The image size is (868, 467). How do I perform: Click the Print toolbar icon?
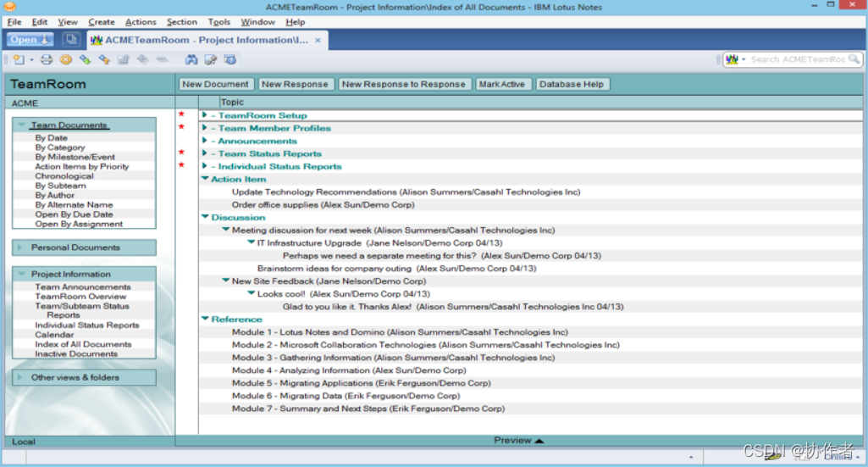click(x=47, y=59)
